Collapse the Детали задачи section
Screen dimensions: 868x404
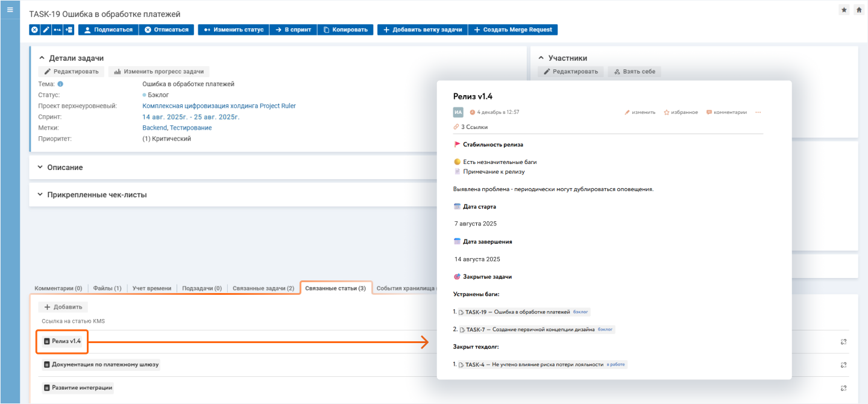[42, 58]
